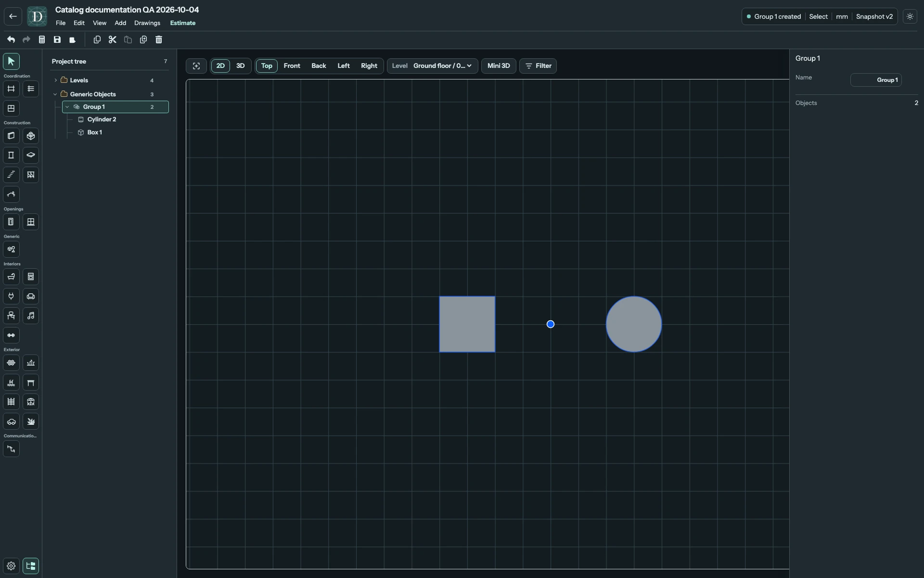Undo the last action
The height and width of the screenshot is (578, 924).
tap(11, 39)
